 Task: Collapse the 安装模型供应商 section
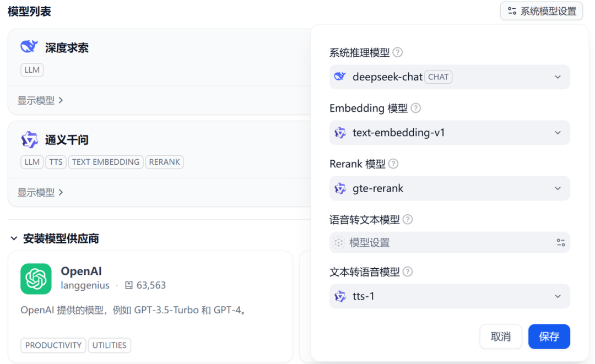(x=14, y=238)
